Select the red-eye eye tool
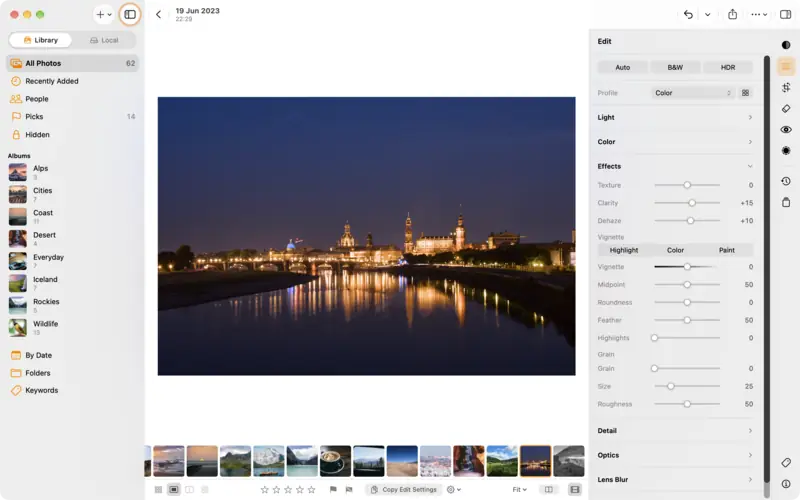This screenshot has height=500, width=800. click(x=786, y=130)
